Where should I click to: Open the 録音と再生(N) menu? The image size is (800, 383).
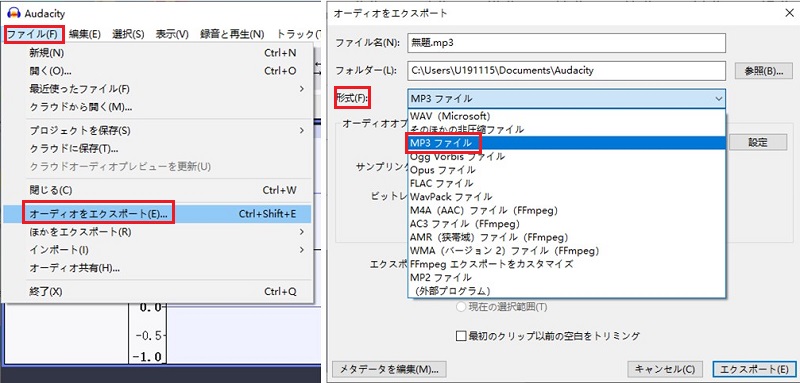click(232, 34)
